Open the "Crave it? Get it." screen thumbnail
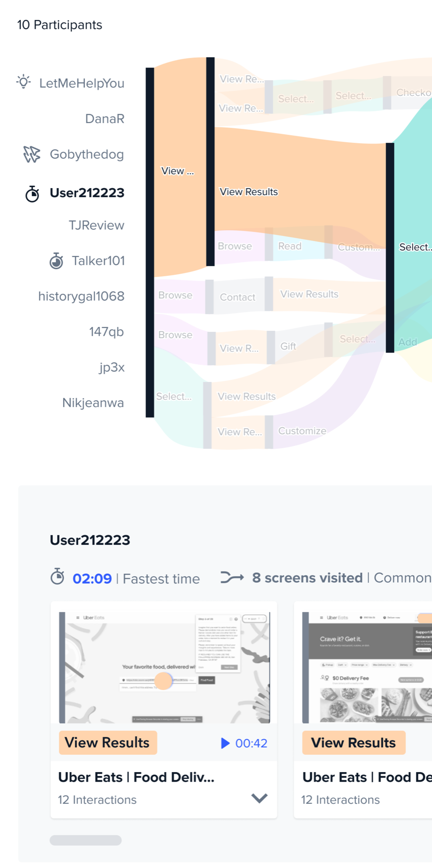This screenshot has height=868, width=432. coord(367,667)
